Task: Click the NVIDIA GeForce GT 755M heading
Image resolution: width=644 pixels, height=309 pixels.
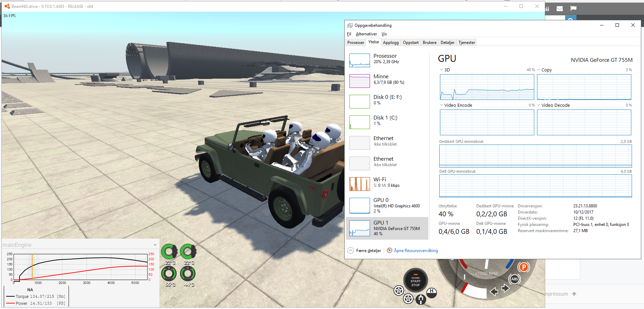Action: point(601,60)
